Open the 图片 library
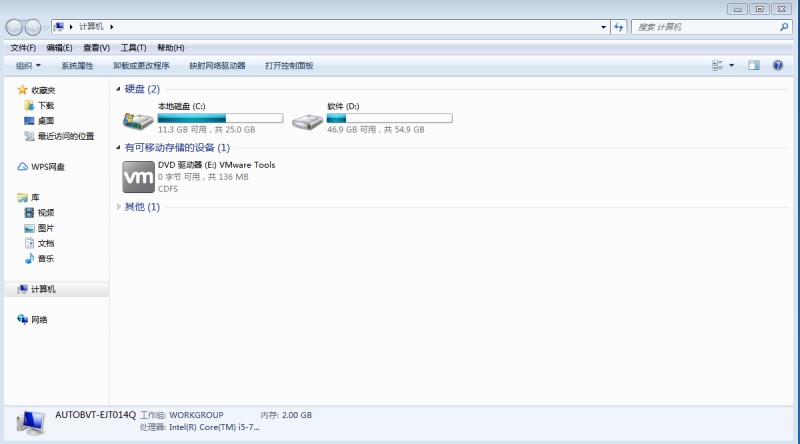 (46, 228)
